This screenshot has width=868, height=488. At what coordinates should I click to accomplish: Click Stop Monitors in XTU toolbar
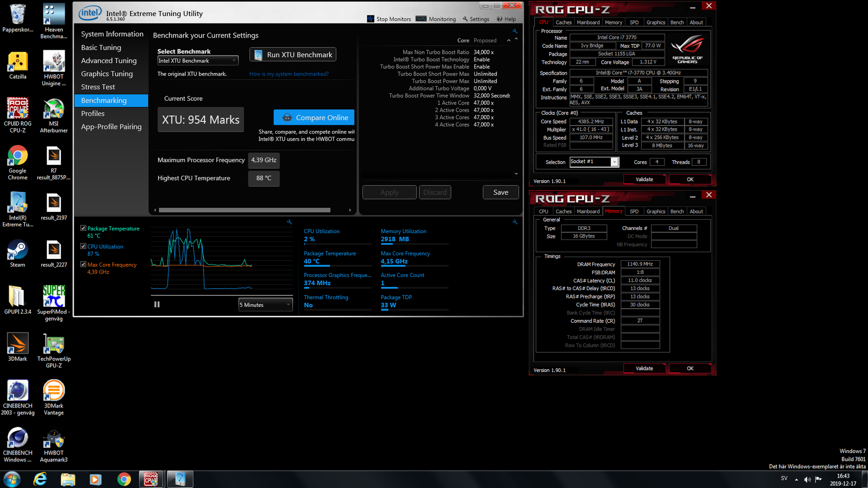[x=389, y=19]
